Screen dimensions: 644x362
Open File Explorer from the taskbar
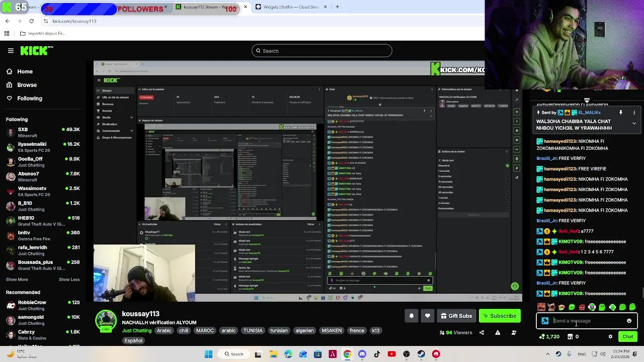[x=273, y=354]
